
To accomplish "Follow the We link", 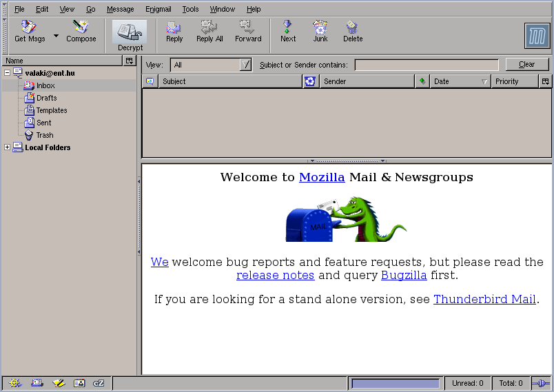I will pyautogui.click(x=159, y=262).
